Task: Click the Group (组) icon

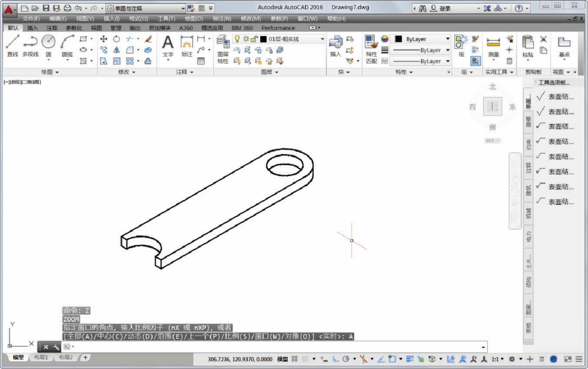Action: [461, 46]
